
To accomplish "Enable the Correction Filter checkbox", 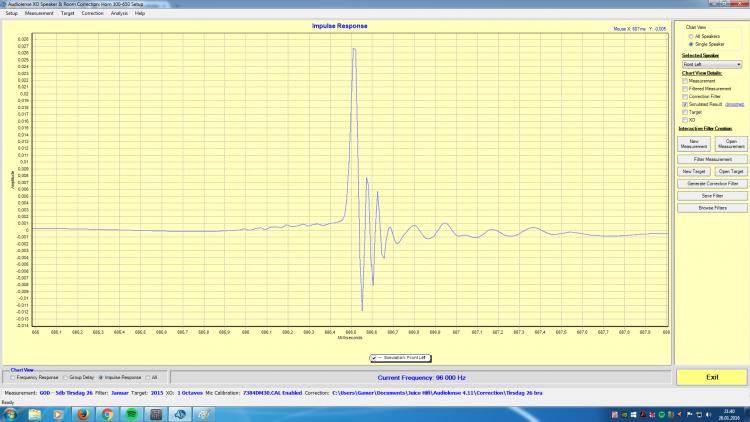I will click(685, 97).
